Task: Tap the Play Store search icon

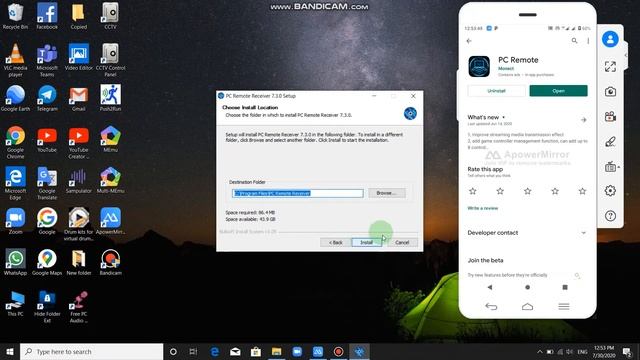Action: (574, 41)
